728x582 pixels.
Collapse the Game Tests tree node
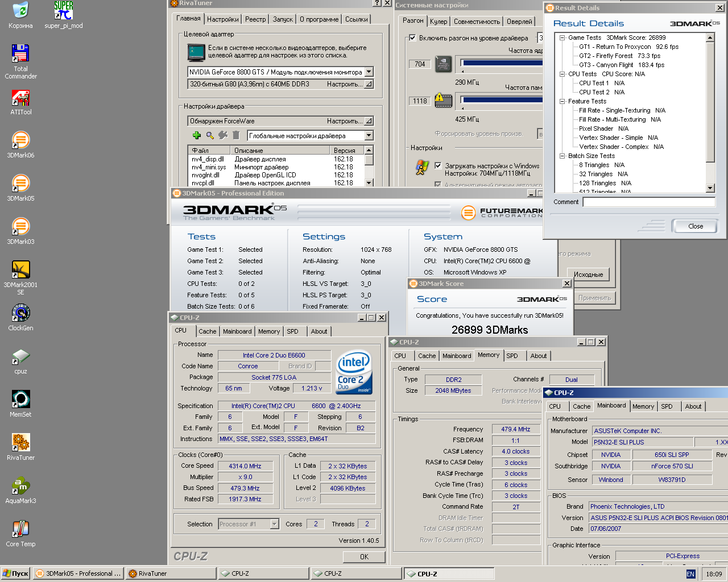coord(562,38)
